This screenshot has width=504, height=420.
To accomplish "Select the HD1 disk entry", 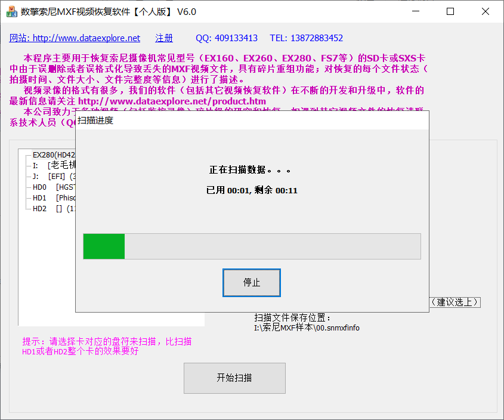I will (54, 198).
